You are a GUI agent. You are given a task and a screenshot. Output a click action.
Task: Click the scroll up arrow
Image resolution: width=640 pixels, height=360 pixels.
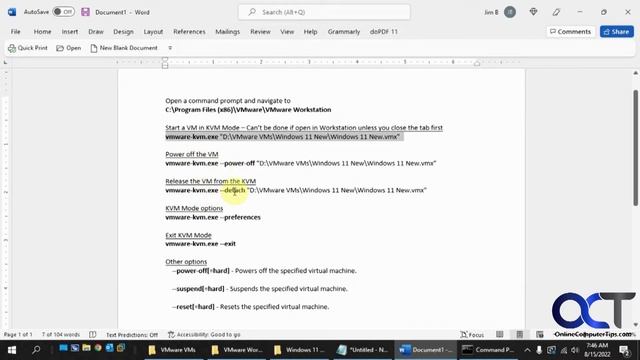[636, 73]
